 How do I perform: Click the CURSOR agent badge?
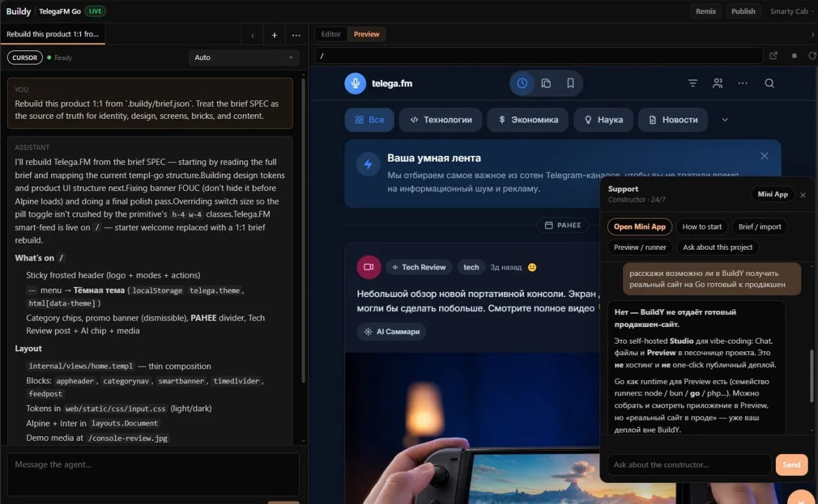(x=25, y=57)
